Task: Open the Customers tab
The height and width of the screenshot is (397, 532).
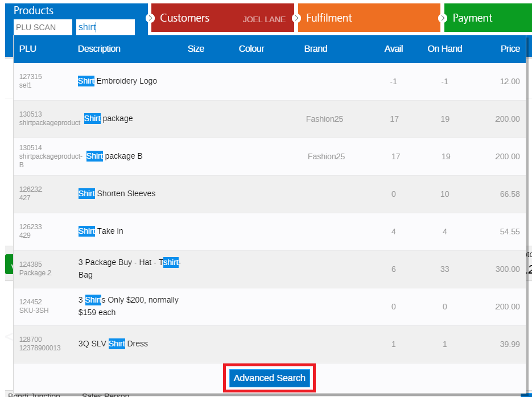Action: (x=222, y=18)
